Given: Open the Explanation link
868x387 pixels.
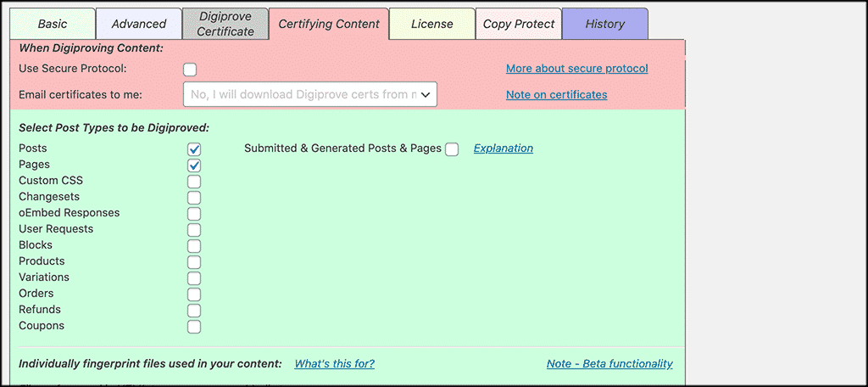Looking at the screenshot, I should pos(504,148).
